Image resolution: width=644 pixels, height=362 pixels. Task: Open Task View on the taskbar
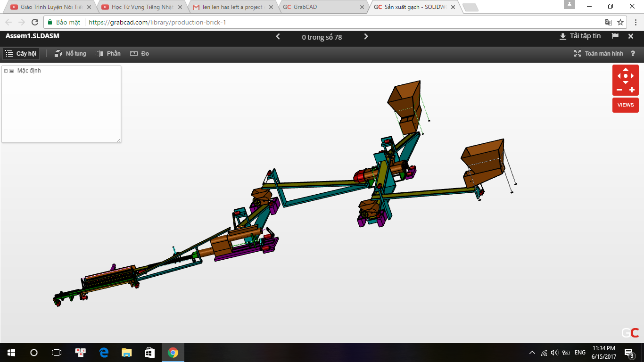pyautogui.click(x=57, y=353)
